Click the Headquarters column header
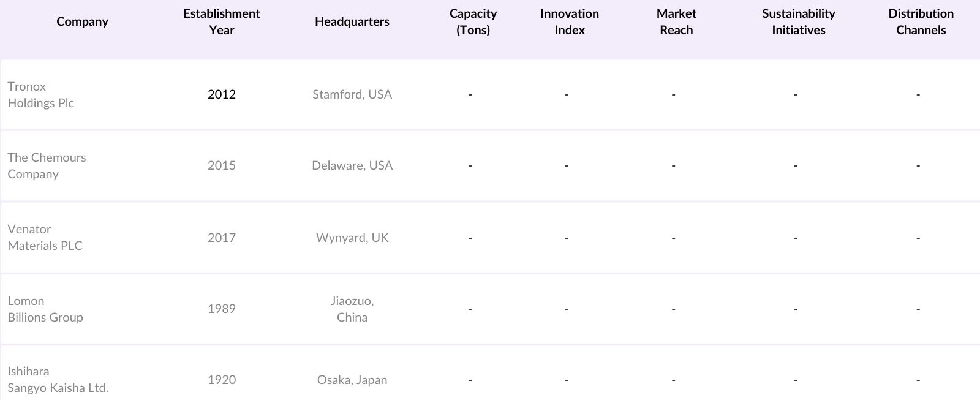Screen dimensions: 980x400 pos(352,21)
